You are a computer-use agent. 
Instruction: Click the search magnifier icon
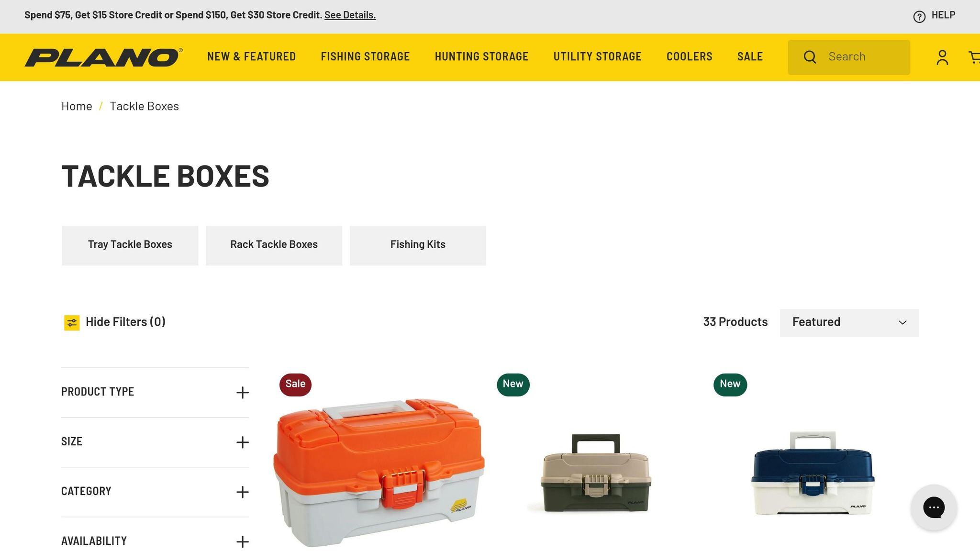click(x=810, y=57)
